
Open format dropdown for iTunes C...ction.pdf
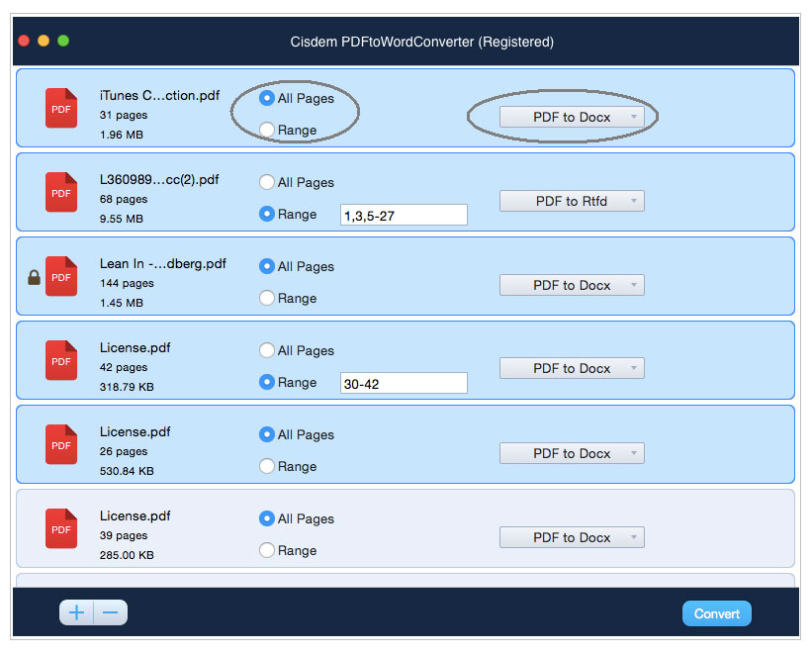click(572, 117)
